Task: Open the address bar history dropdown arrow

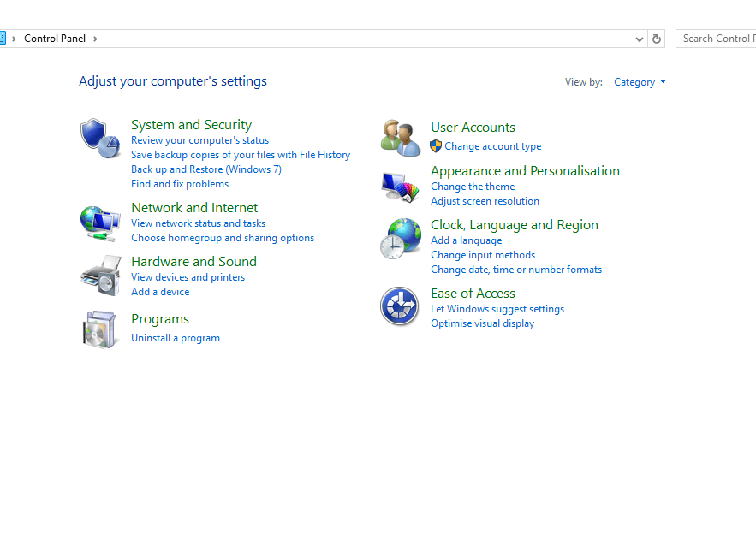Action: pyautogui.click(x=640, y=39)
